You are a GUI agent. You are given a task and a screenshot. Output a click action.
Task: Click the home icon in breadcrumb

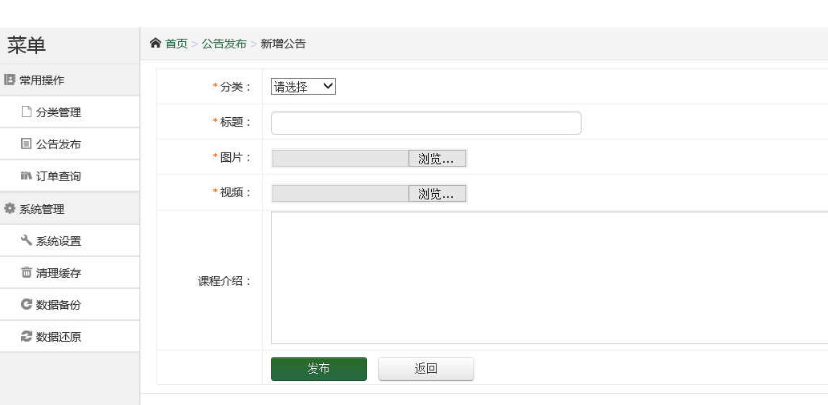155,44
